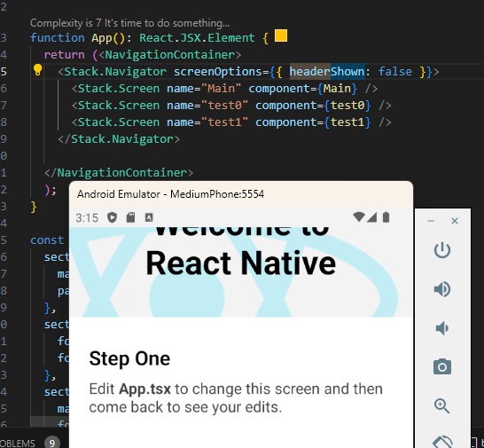Click "test0" string in code

[224, 106]
